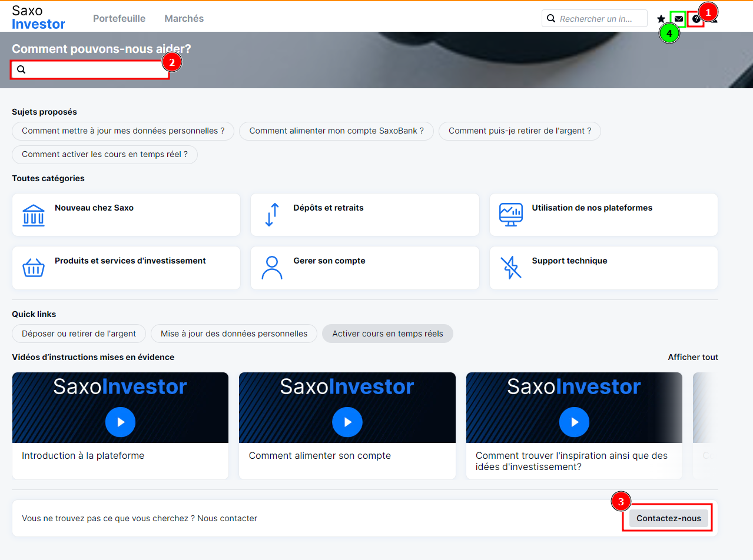Click the magnifier in help search box
Image resolution: width=753 pixels, height=560 pixels.
click(21, 69)
